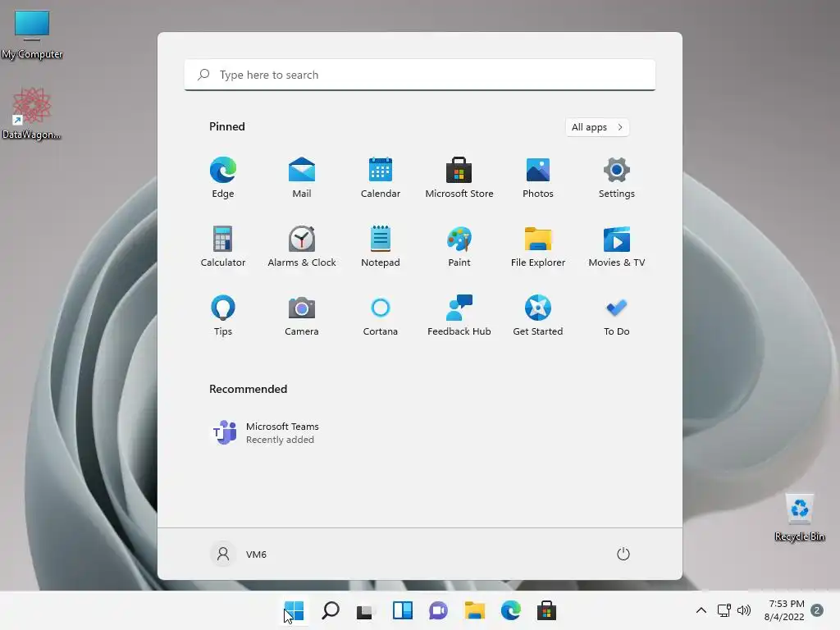Select the DataWagon desktop shortcut
The height and width of the screenshot is (630, 840).
32,113
